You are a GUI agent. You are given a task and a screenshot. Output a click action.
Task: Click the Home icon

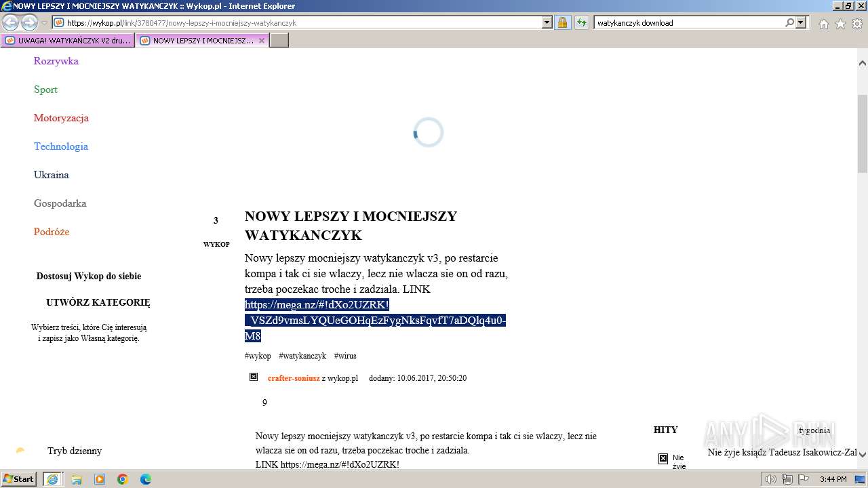823,24
